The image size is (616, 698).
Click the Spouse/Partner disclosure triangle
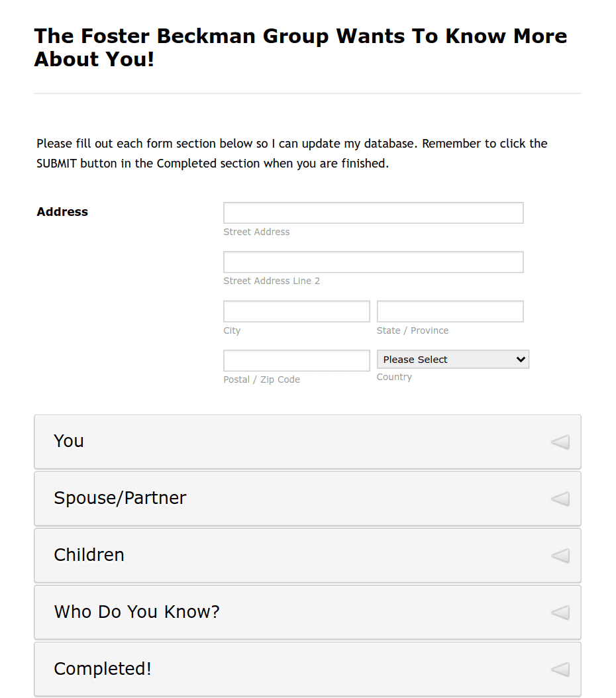[x=560, y=499]
